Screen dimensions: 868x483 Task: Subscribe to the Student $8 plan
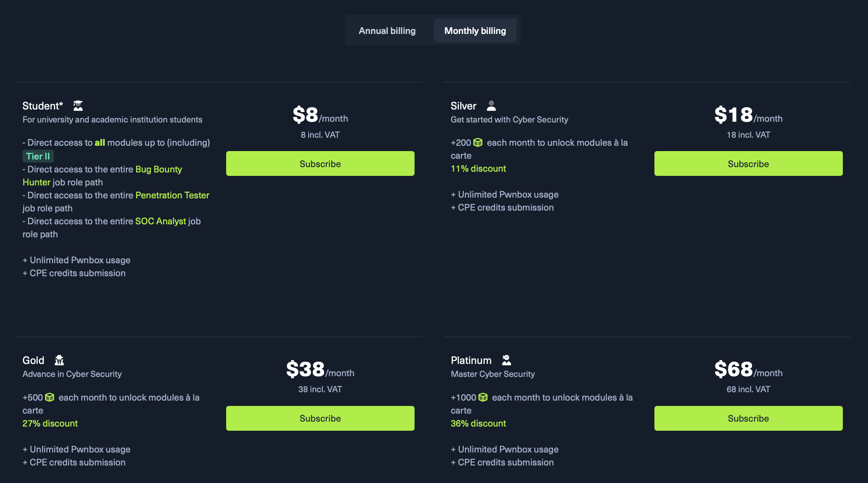320,164
